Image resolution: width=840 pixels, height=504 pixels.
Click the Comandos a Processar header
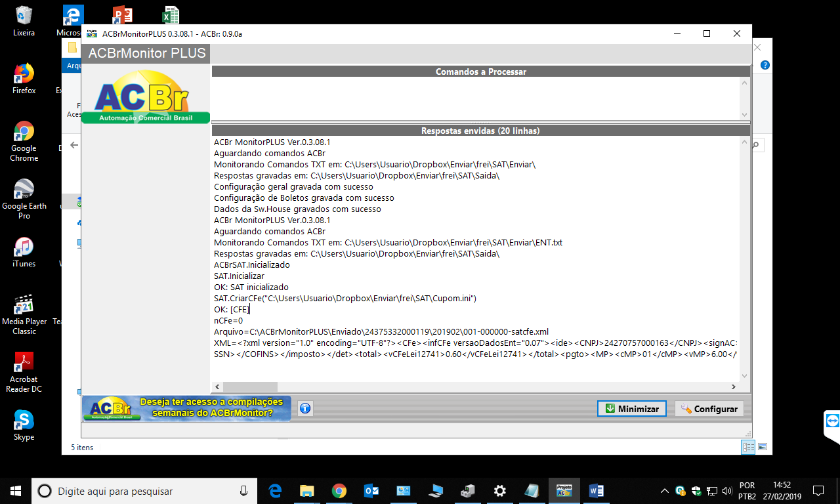tap(480, 72)
